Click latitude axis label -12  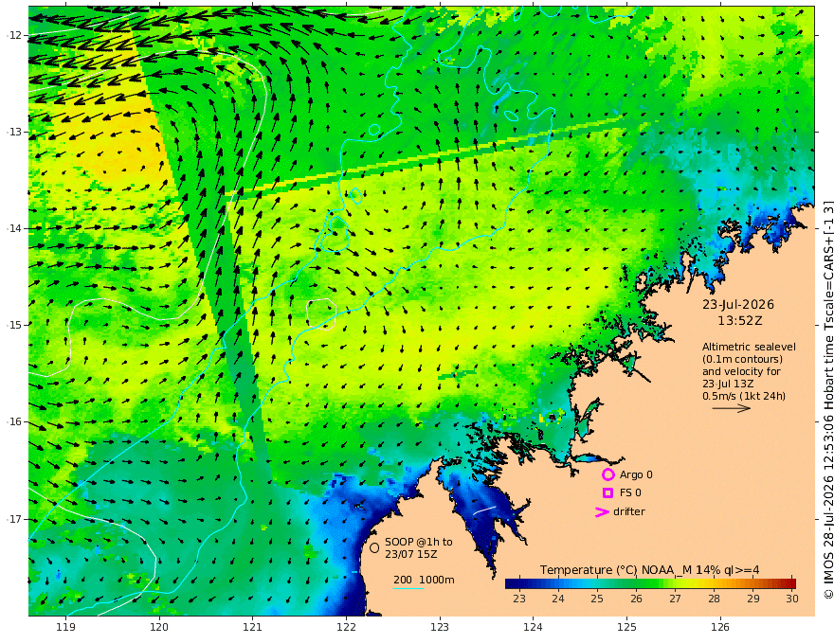[15, 36]
